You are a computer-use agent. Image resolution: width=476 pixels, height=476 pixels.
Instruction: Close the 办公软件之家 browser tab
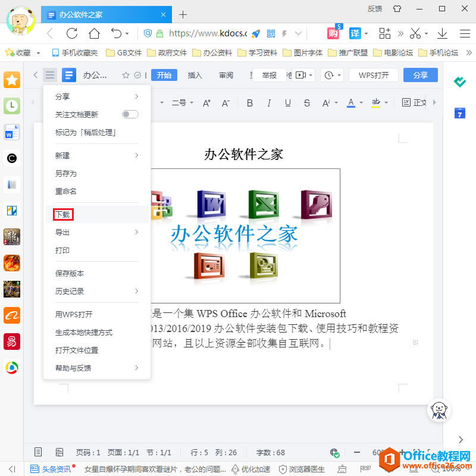(163, 14)
